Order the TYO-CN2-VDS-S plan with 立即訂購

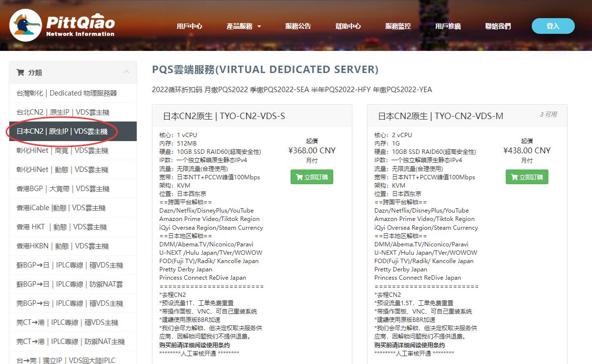[312, 177]
